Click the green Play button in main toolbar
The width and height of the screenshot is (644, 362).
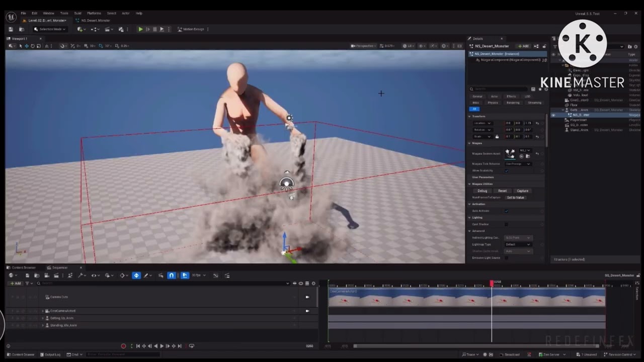point(140,29)
